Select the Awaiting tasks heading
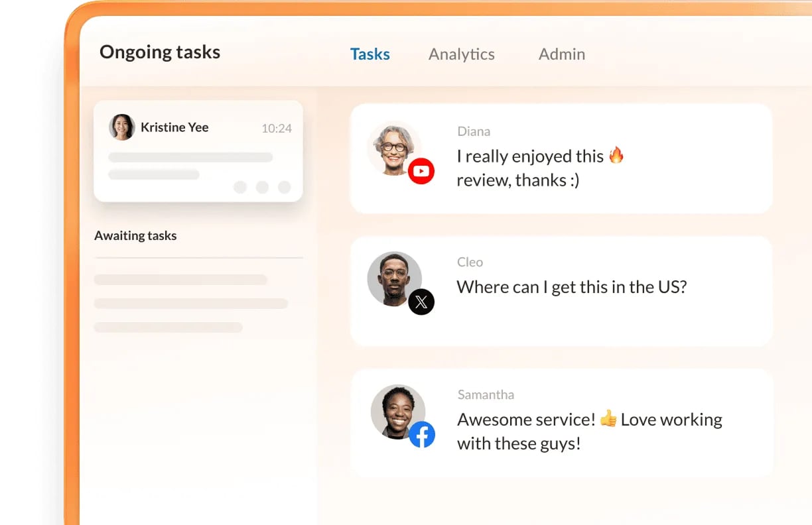 [135, 235]
